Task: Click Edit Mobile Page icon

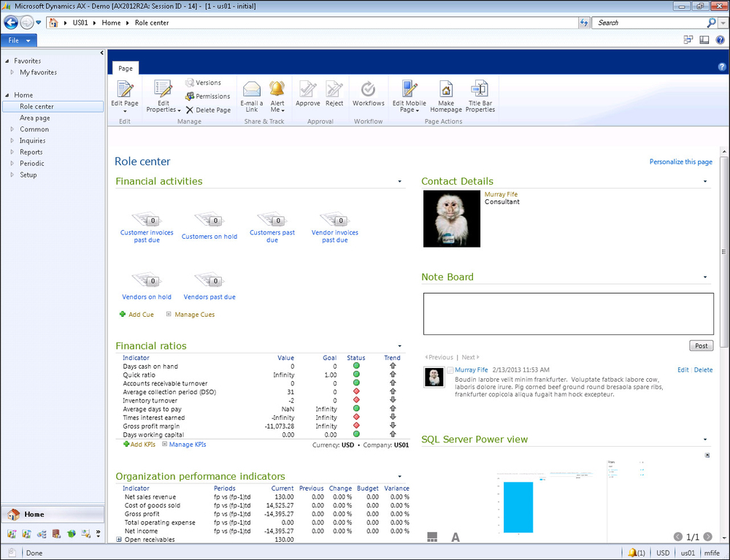Action: pyautogui.click(x=409, y=89)
